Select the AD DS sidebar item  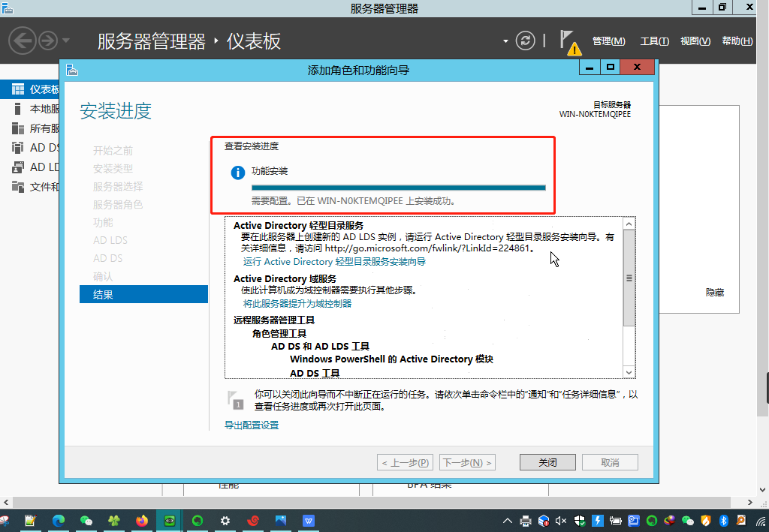(x=30, y=148)
